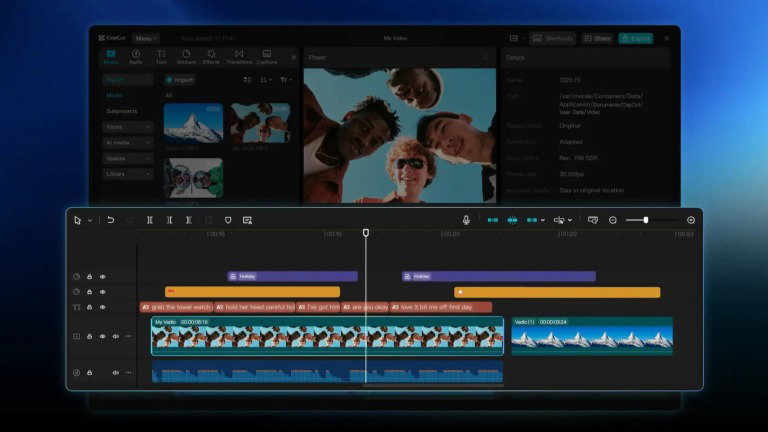Screen dimensions: 768x432
Task: Open the Transitions tab
Action: pos(239,57)
